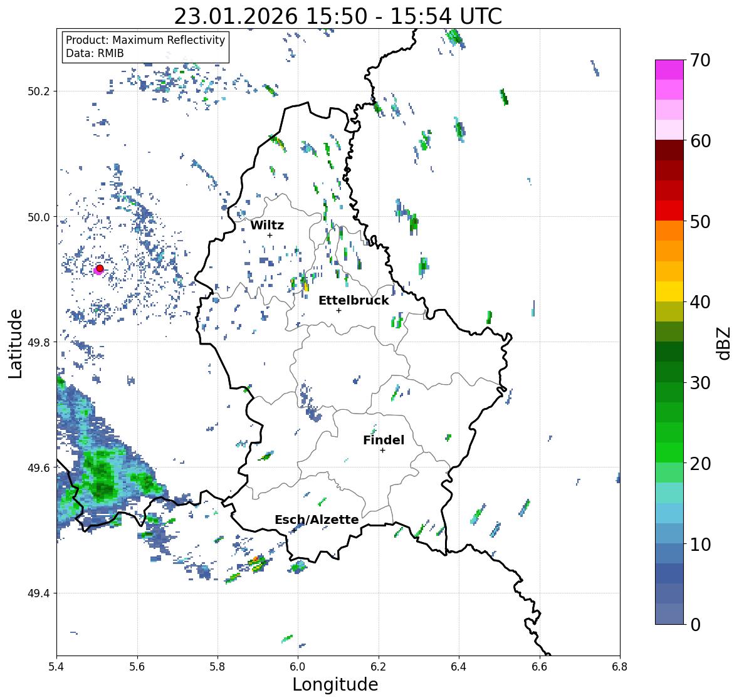Pick the dark green colorbar segment above 30
Image resolution: width=739 pixels, height=700 pixels.
[669, 372]
